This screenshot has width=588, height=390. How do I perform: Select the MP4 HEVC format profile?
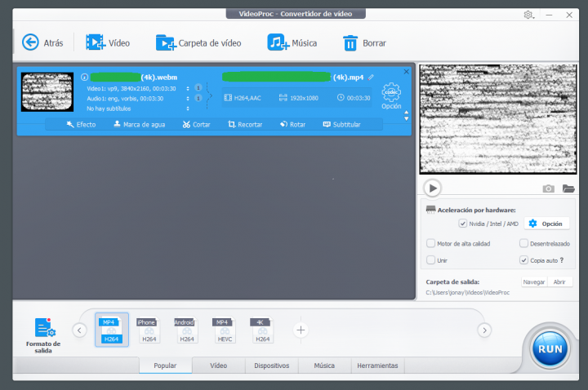(x=225, y=330)
